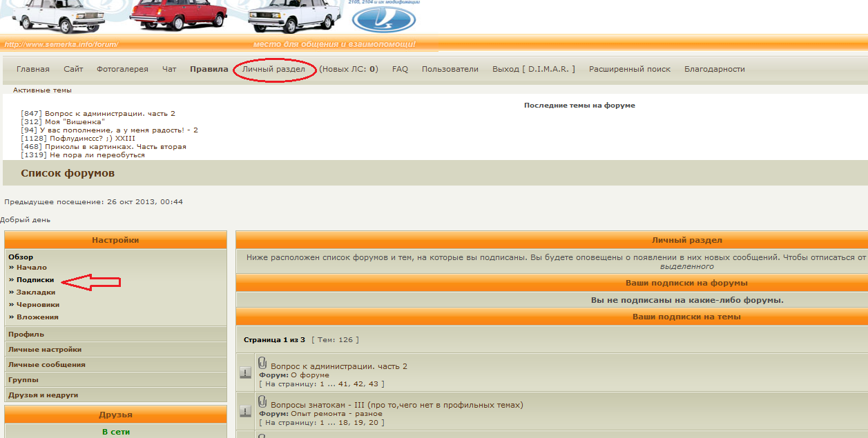Expand the Профиль section in sidebar
868x438 pixels.
click(26, 335)
